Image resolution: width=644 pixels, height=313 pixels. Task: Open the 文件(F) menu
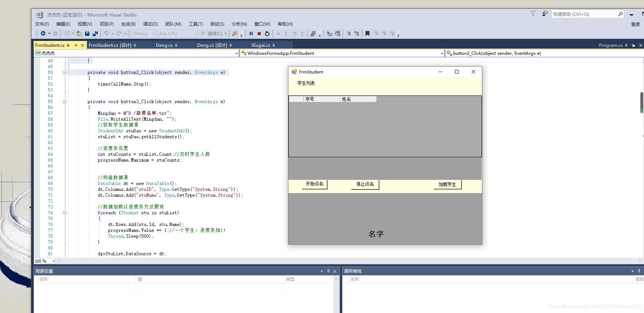[42, 24]
